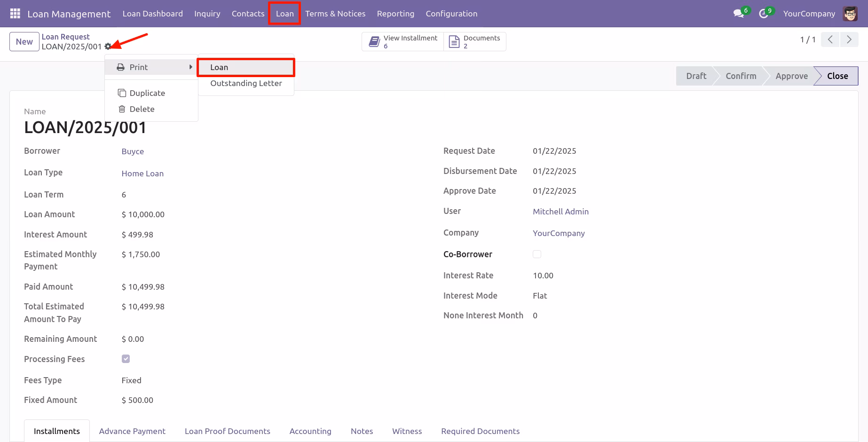Go to Loan Dashboard
Image resolution: width=868 pixels, height=442 pixels.
tap(152, 14)
